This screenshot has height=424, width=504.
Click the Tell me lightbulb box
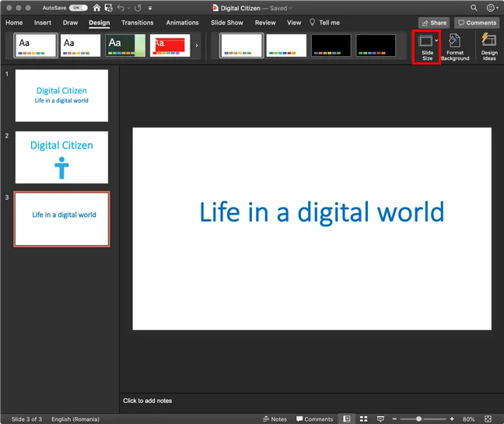pos(324,23)
